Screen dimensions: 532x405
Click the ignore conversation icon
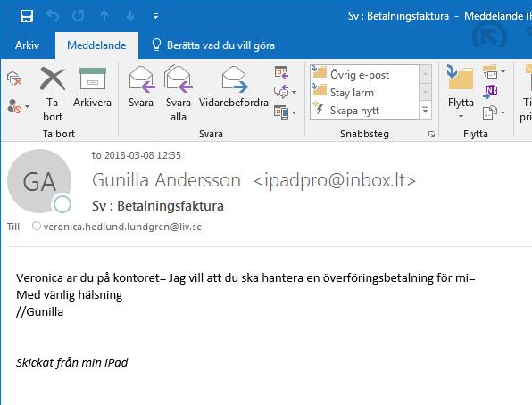14,79
